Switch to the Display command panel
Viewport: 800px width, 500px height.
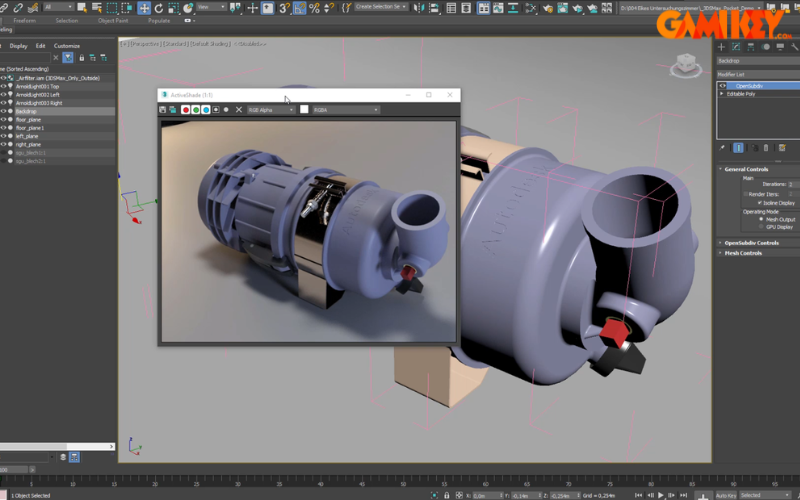coord(780,47)
